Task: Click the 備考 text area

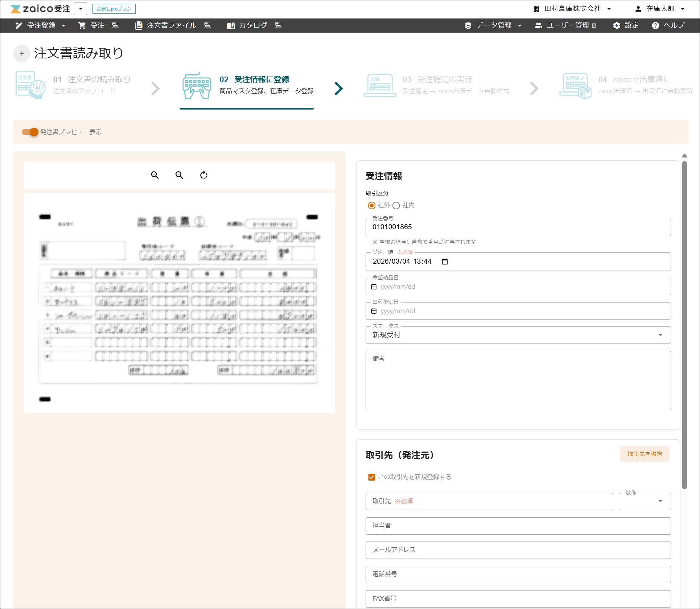Action: [x=518, y=380]
